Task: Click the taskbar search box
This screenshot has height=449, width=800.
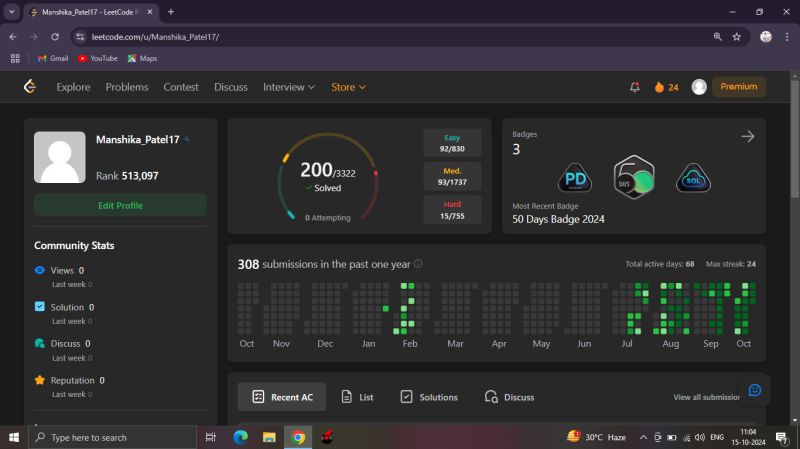Action: click(112, 437)
